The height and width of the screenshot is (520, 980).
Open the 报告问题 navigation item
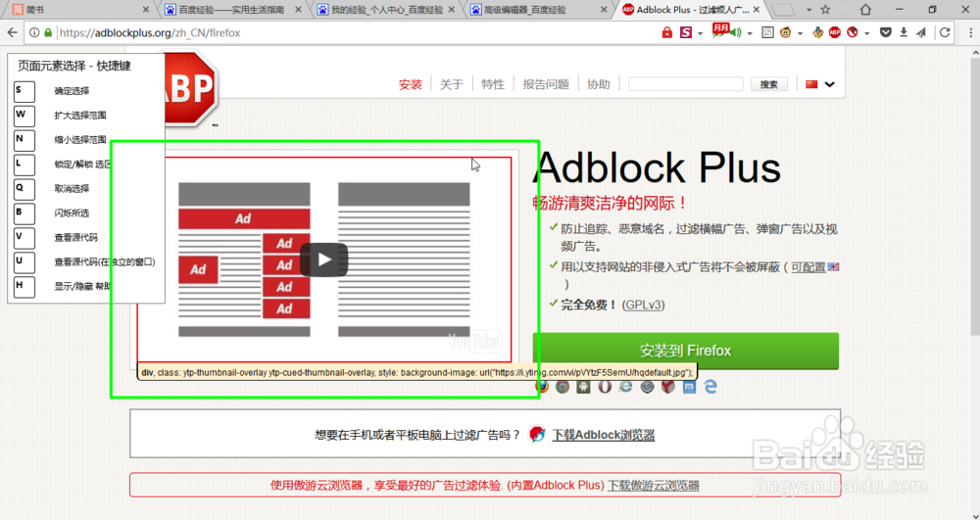tap(546, 84)
